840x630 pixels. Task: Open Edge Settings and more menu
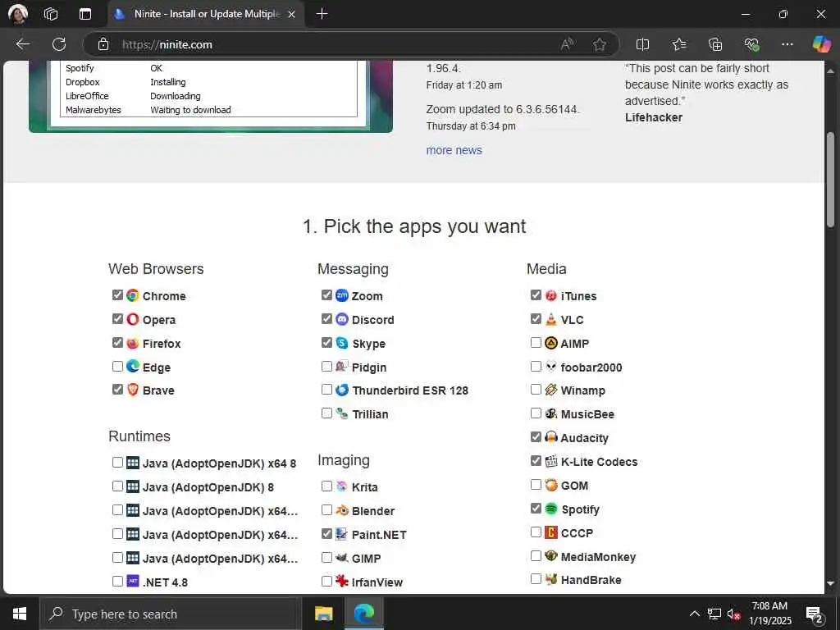(x=787, y=44)
